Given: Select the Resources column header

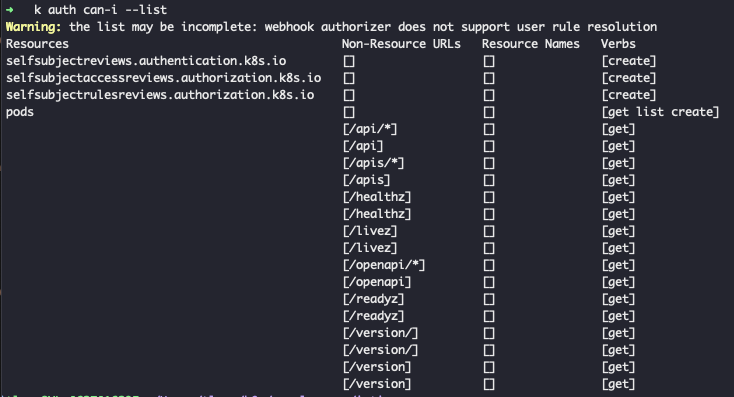Looking at the screenshot, I should (37, 44).
